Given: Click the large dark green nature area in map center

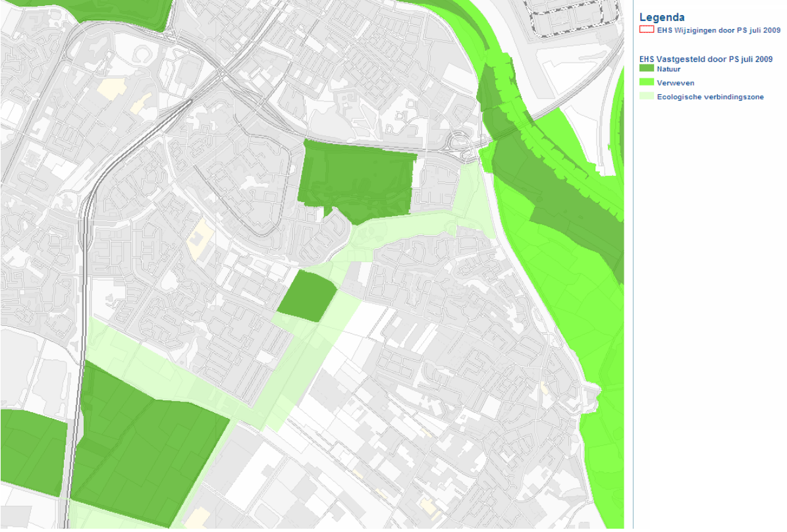Looking at the screenshot, I should (x=358, y=180).
